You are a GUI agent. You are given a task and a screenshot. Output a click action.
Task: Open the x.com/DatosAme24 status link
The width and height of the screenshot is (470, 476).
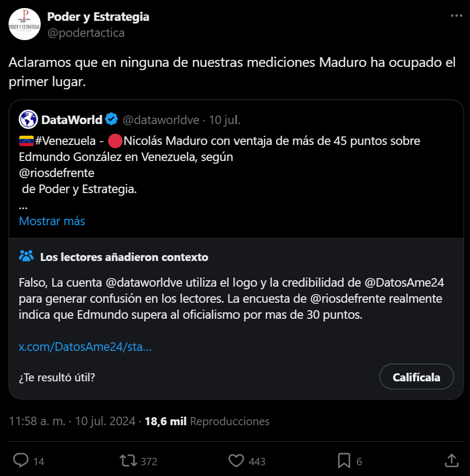[85, 347]
